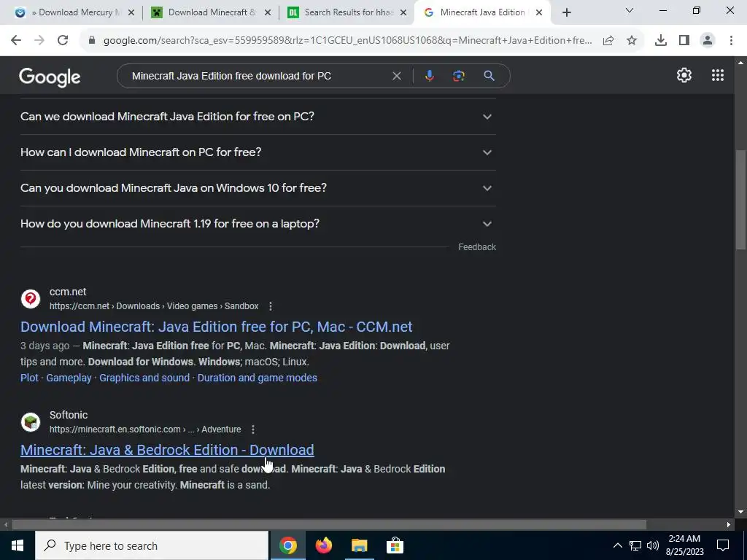This screenshot has width=747, height=560.
Task: Search by image with Google Lens
Action: click(458, 76)
